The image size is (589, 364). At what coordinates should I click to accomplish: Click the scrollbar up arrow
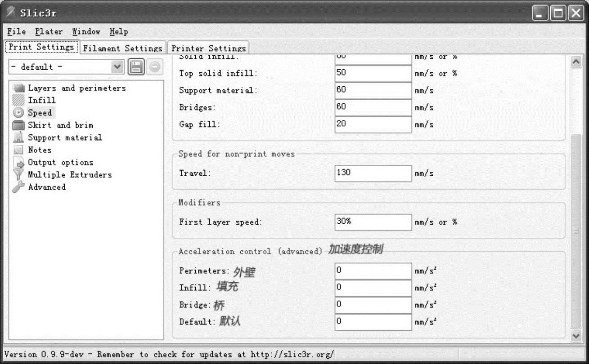coord(576,62)
